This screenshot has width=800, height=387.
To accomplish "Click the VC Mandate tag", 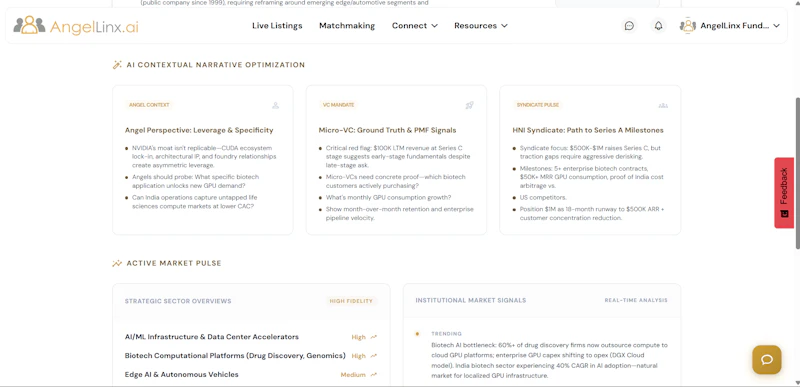I will 338,105.
